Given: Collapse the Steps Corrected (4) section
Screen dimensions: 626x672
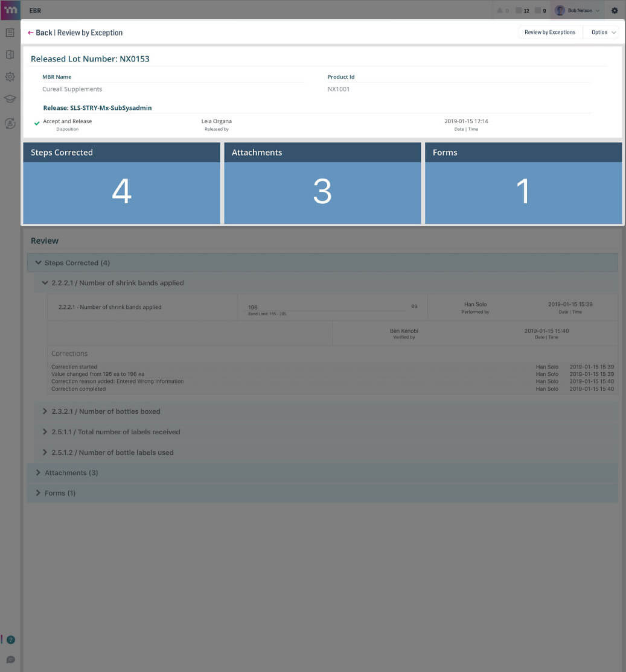Looking at the screenshot, I should click(77, 262).
